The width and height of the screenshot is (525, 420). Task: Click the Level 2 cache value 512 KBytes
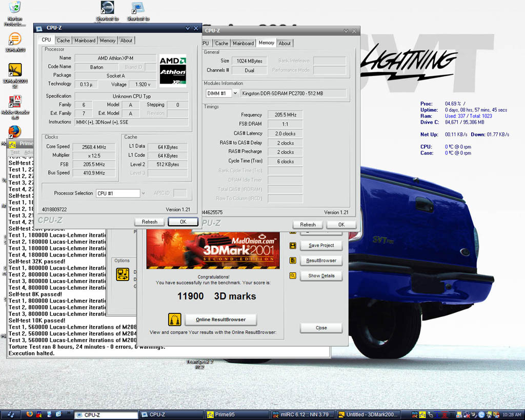[x=168, y=165]
